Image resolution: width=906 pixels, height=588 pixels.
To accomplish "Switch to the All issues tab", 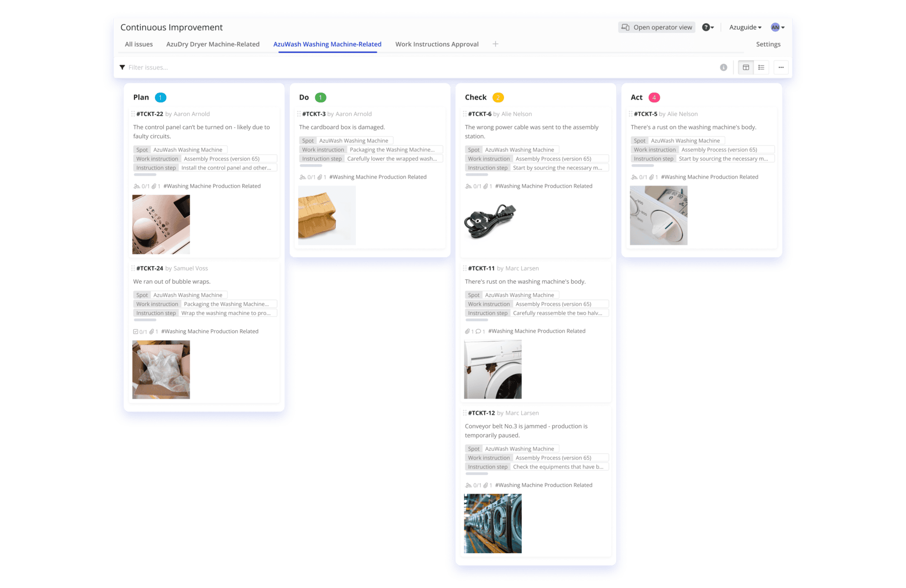I will [139, 44].
